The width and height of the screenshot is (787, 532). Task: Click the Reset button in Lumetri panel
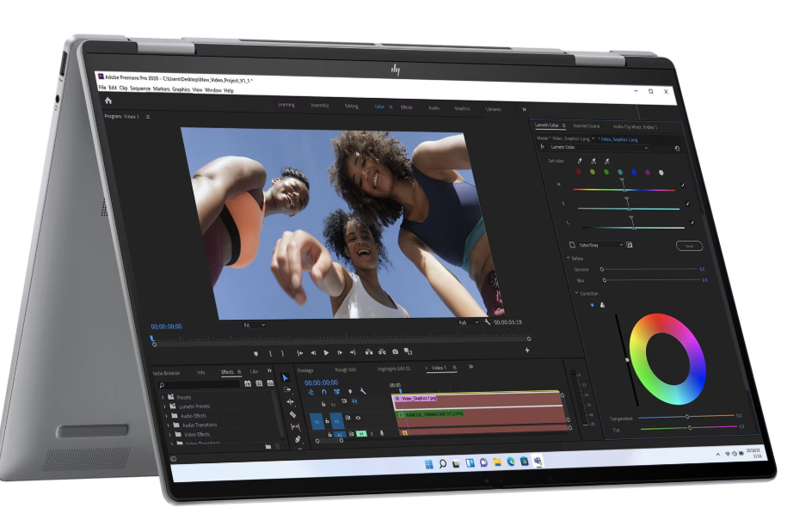pyautogui.click(x=688, y=246)
